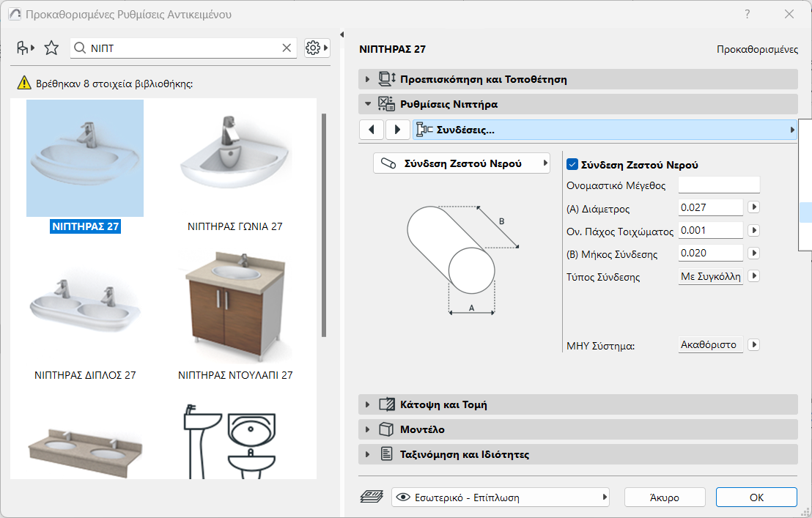Click the Ονομαστικό Μέγεθος field

pos(719,185)
